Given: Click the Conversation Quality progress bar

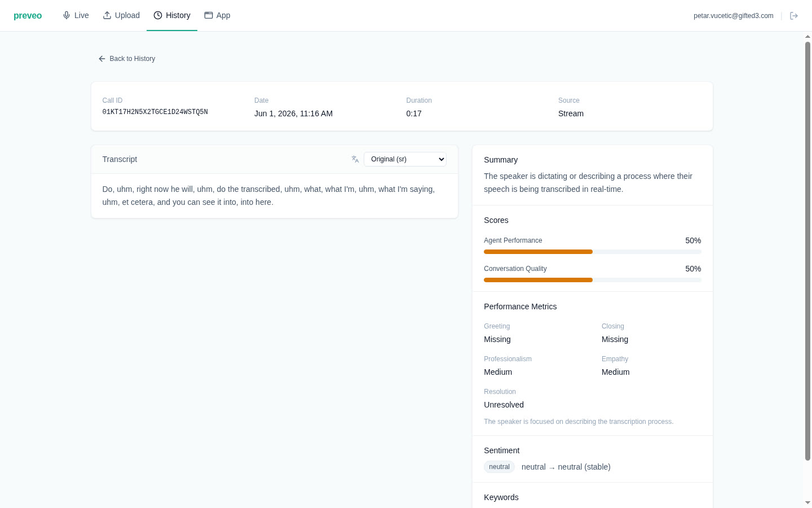Looking at the screenshot, I should click(593, 280).
